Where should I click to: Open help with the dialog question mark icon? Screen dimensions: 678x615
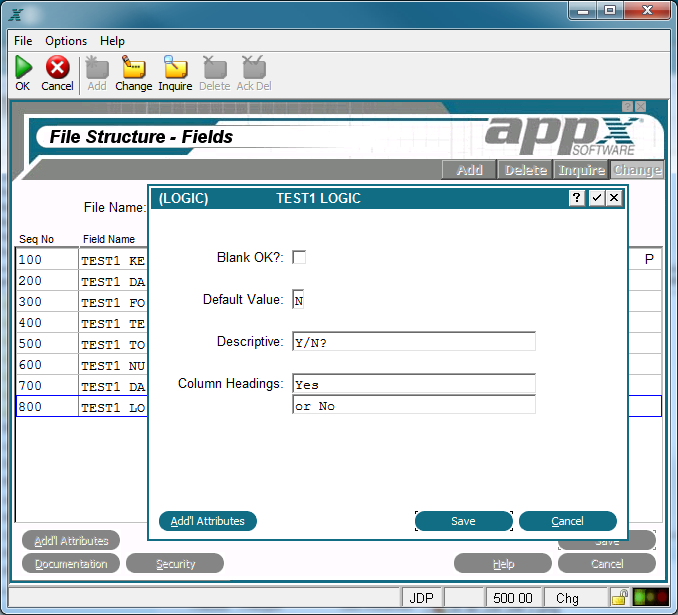[576, 198]
